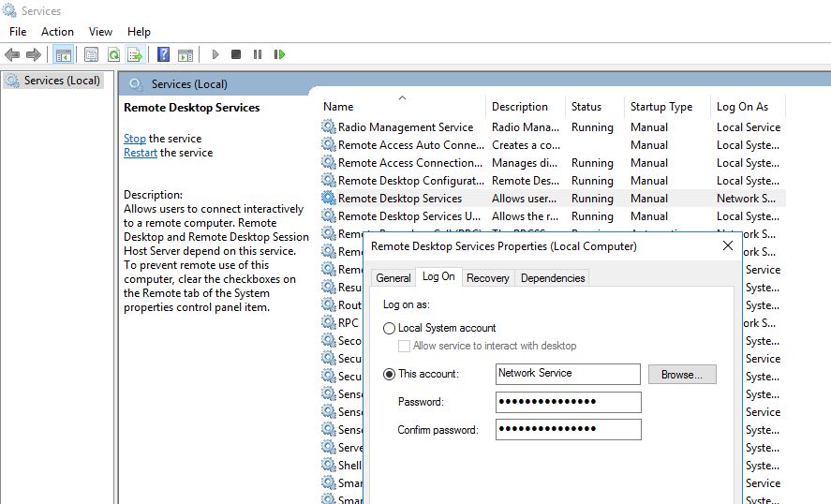Click gear icon of Remote Access Auto Connection
This screenshot has width=831, height=504.
[x=329, y=144]
